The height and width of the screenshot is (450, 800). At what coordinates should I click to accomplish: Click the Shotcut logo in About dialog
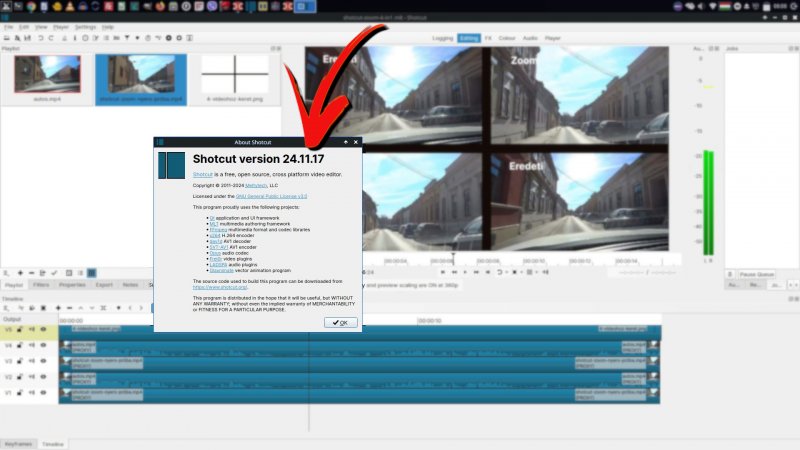click(x=171, y=165)
